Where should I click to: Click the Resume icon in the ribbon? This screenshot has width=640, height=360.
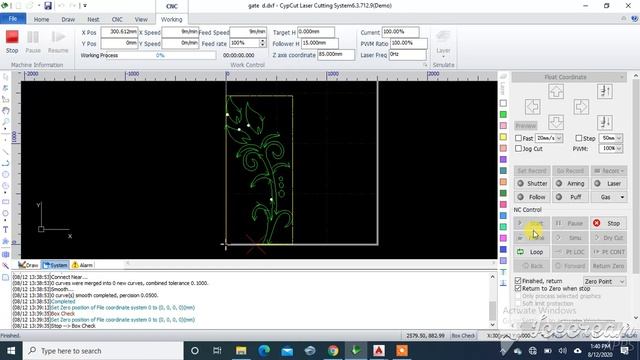point(58,37)
